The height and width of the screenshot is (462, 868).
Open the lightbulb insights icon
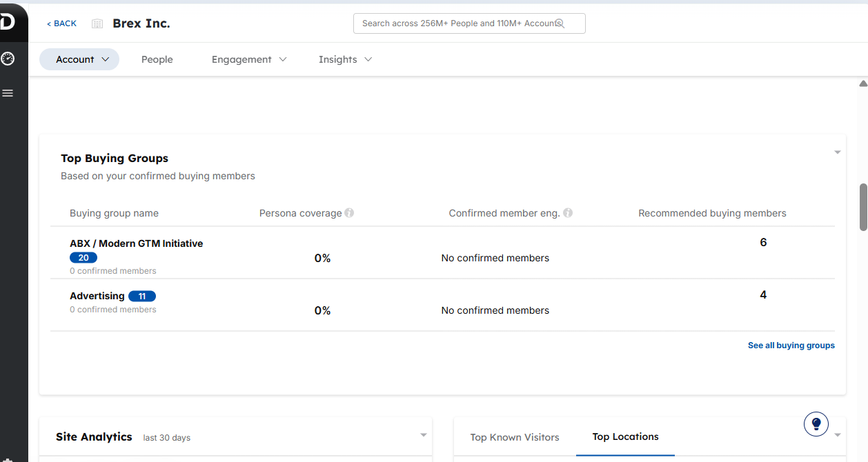[816, 423]
